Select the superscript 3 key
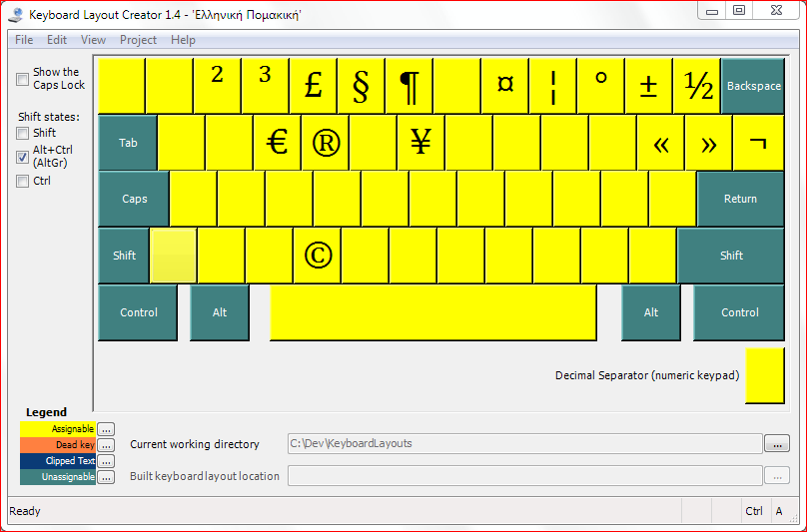 (265, 86)
